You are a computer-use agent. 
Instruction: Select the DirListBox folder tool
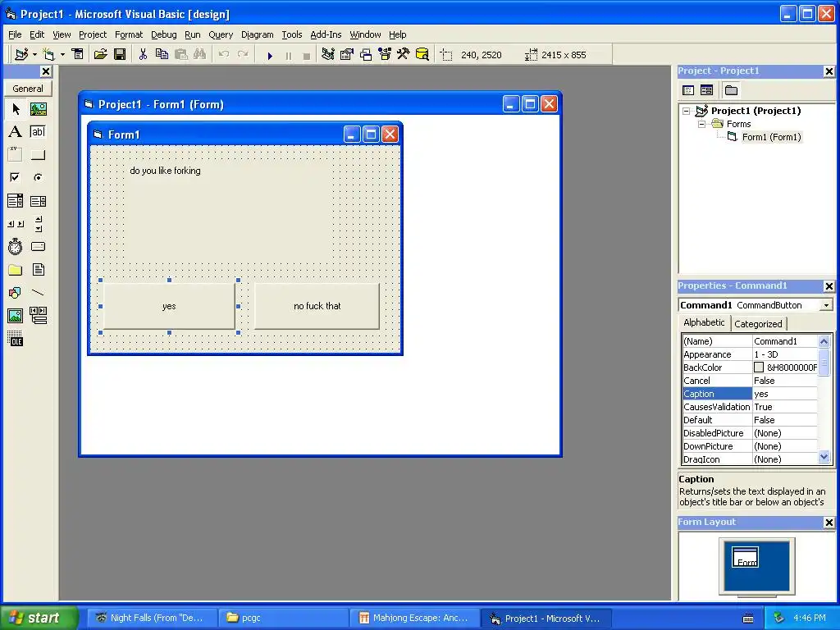[16, 269]
